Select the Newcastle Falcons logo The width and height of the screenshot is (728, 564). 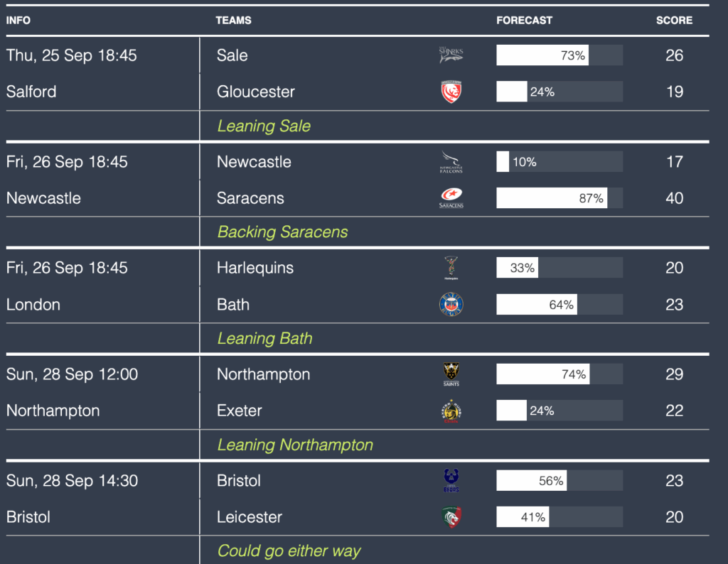(451, 162)
